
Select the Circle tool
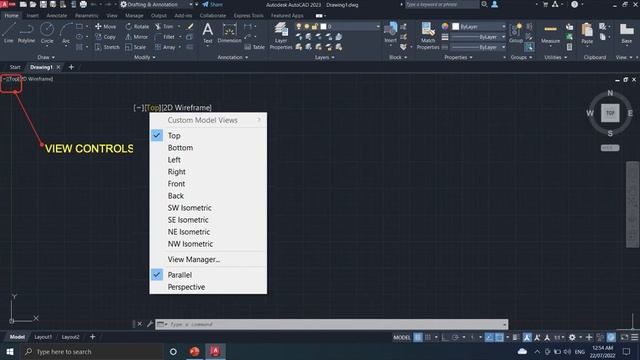point(47,33)
